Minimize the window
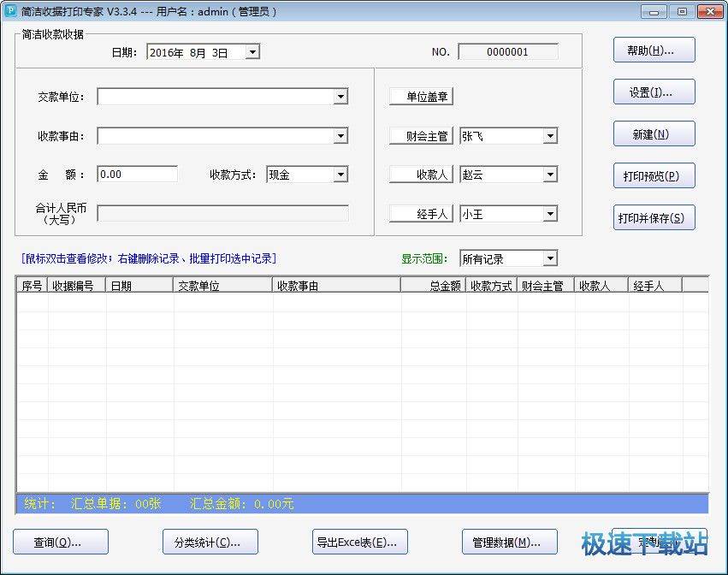 pos(654,12)
